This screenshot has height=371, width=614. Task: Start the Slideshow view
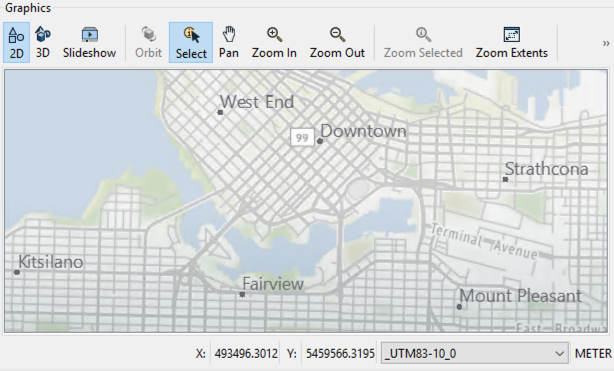coord(89,42)
